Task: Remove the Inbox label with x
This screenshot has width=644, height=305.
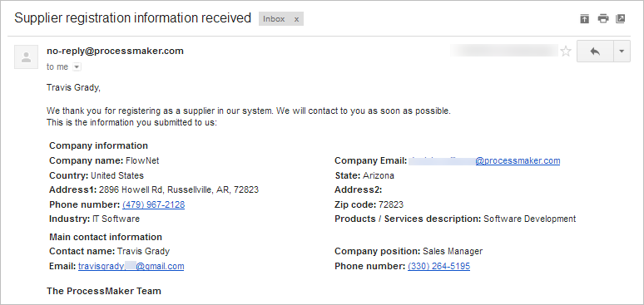Action: coord(296,19)
